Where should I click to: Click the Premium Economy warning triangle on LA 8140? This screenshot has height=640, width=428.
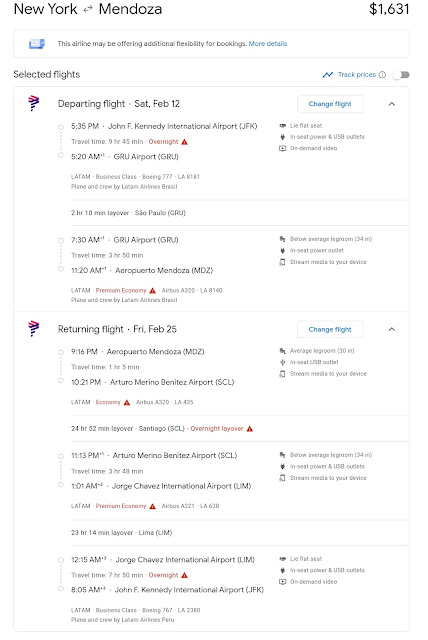tap(153, 290)
